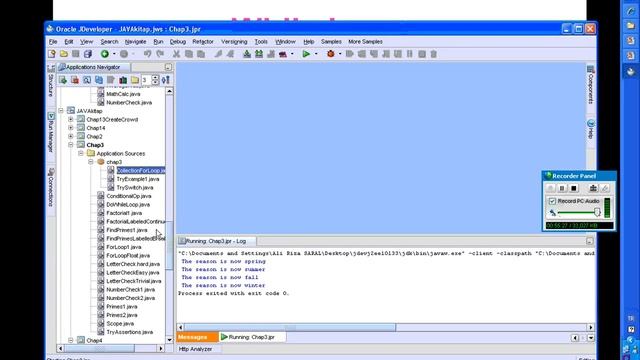Expand the Chap14 project node

71,128
